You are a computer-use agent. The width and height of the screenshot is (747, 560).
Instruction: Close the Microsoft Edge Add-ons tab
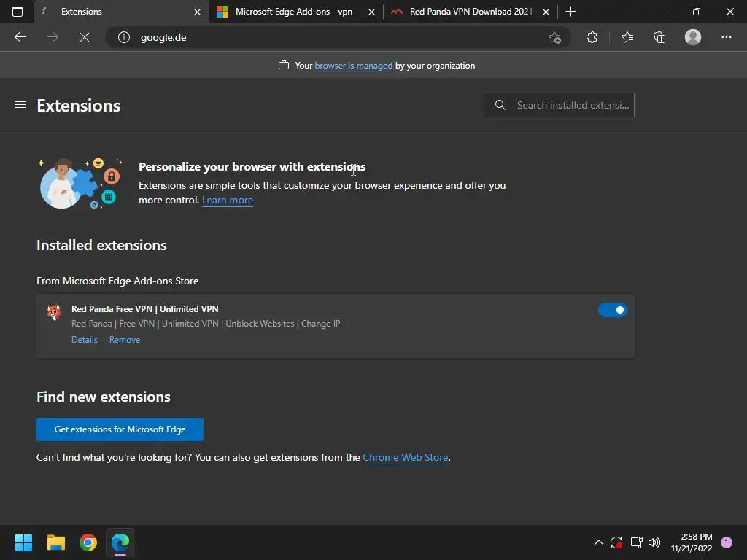371,12
